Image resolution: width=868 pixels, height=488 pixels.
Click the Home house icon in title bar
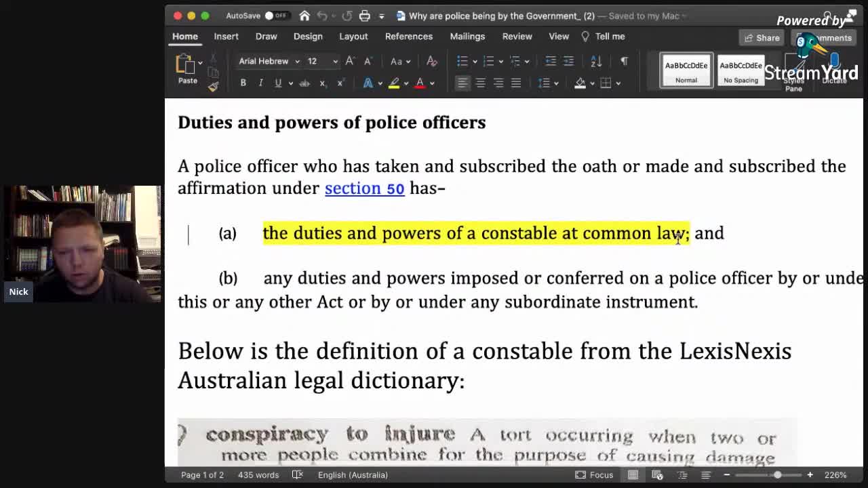pos(304,16)
